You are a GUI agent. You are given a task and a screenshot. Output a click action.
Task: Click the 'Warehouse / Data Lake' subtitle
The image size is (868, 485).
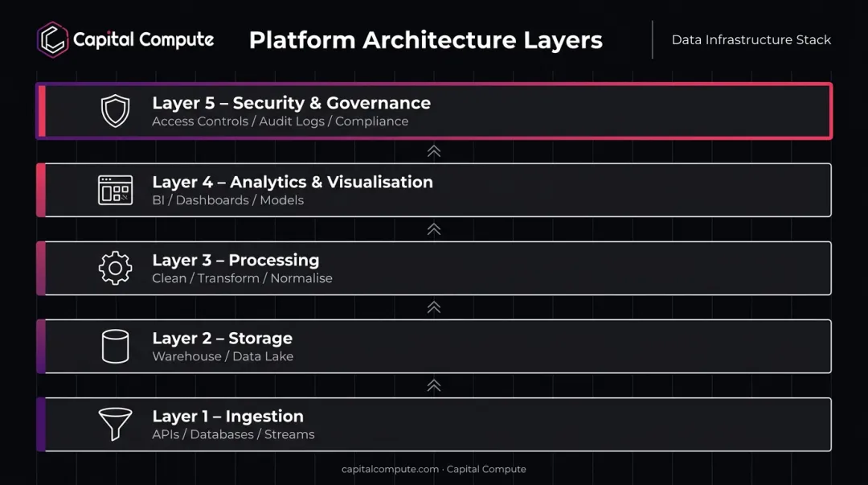point(223,356)
